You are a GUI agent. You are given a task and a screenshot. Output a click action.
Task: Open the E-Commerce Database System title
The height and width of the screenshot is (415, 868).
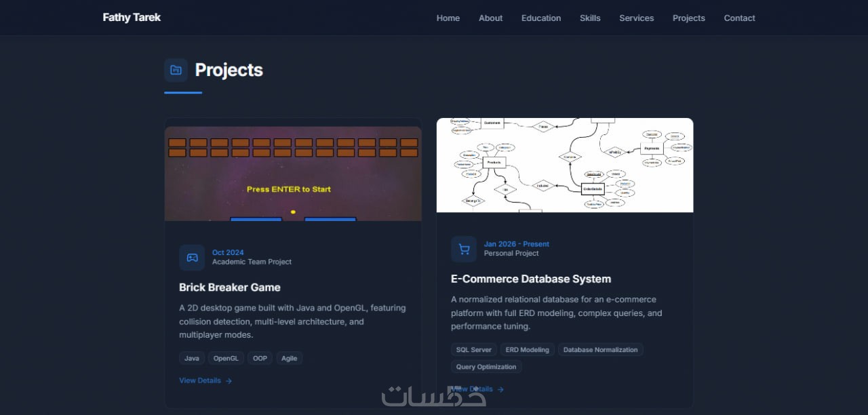[x=531, y=279]
